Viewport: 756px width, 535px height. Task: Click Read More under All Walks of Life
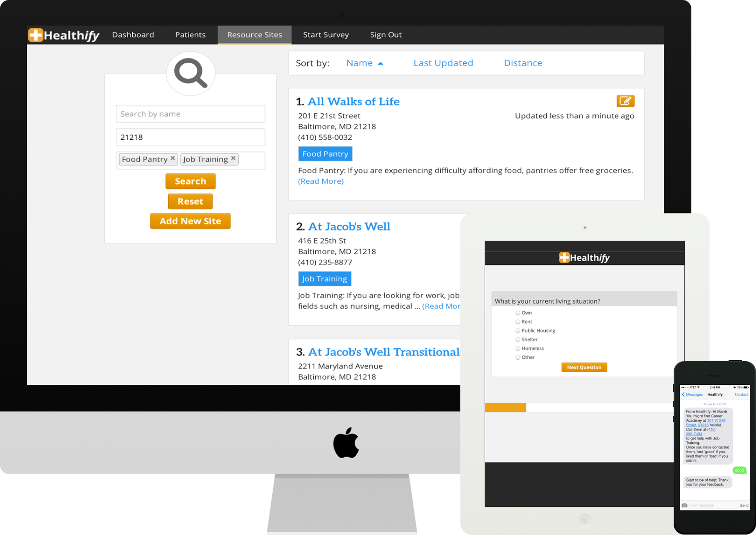321,181
